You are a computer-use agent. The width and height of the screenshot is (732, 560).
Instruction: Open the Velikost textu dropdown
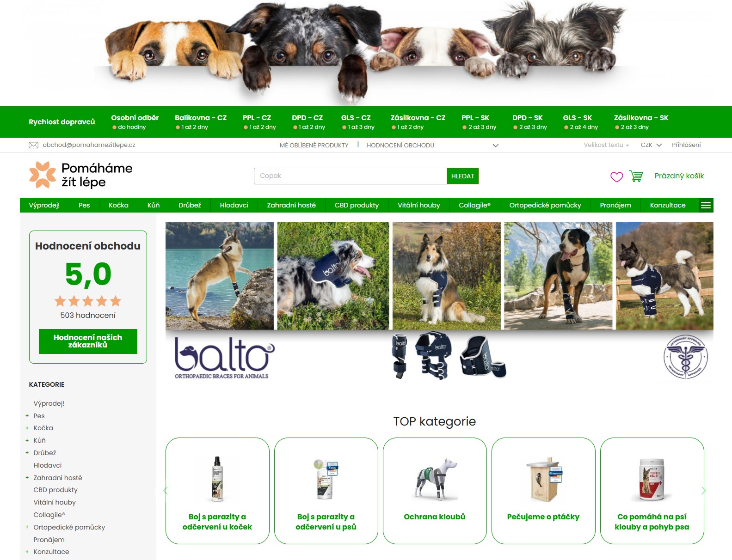pyautogui.click(x=606, y=145)
